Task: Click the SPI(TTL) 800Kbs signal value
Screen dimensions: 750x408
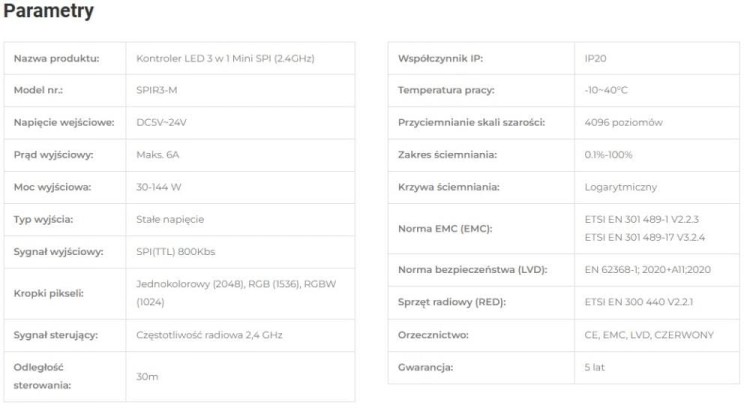Action: pyautogui.click(x=176, y=252)
